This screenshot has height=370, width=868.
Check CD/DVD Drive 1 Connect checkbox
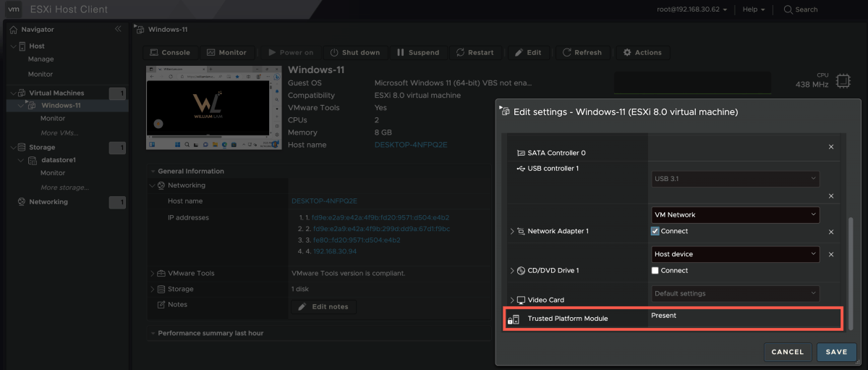pos(655,271)
